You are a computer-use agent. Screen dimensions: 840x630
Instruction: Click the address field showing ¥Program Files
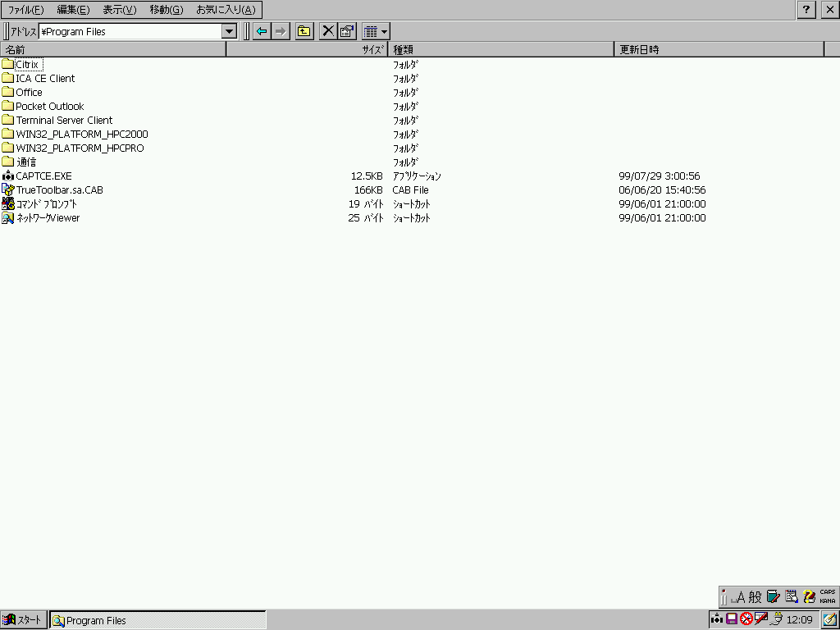coord(130,31)
